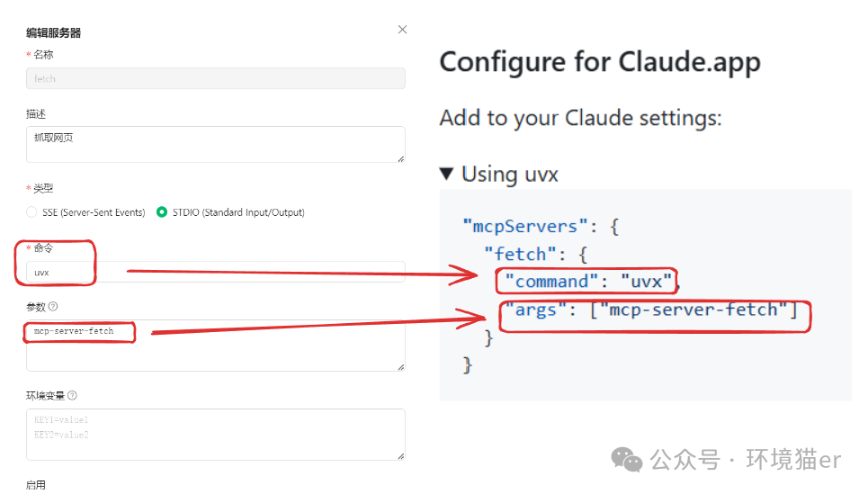The width and height of the screenshot is (868, 494).
Task: Click the WeChat logo in the watermark
Action: point(627,460)
